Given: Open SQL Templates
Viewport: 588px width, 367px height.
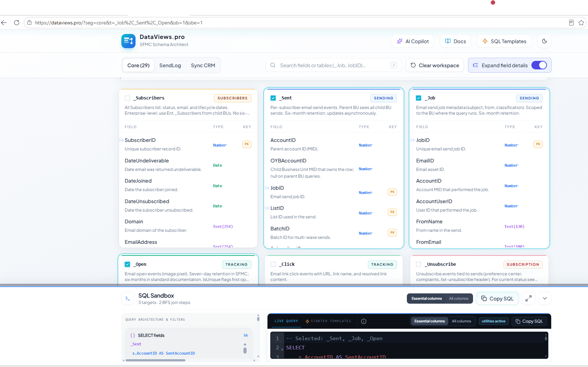Looking at the screenshot, I should [x=504, y=41].
